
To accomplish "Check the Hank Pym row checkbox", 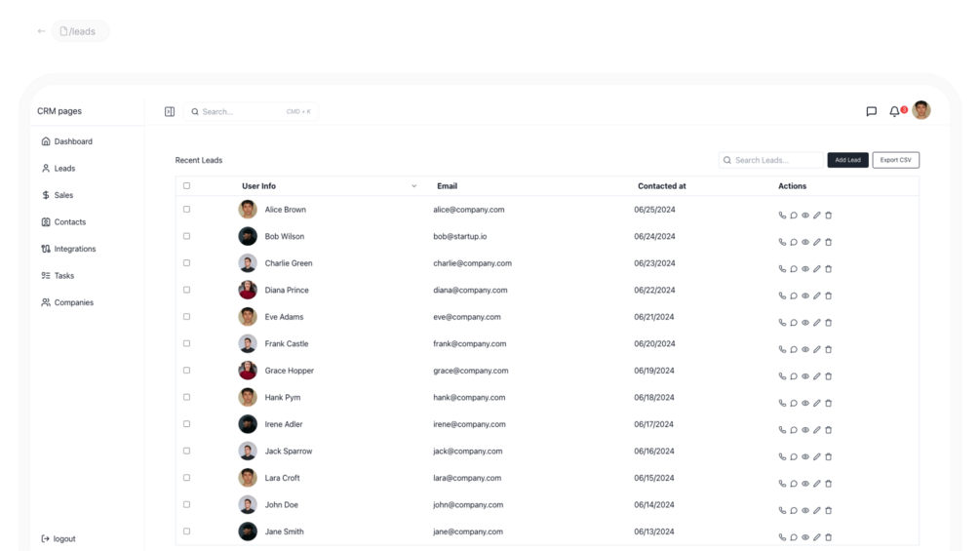I will click(186, 397).
